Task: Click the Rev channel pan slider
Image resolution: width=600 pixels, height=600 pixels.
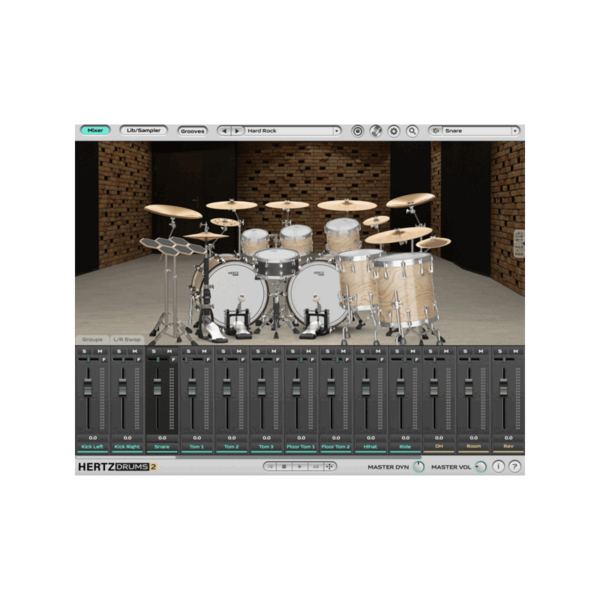Action: click(x=504, y=360)
